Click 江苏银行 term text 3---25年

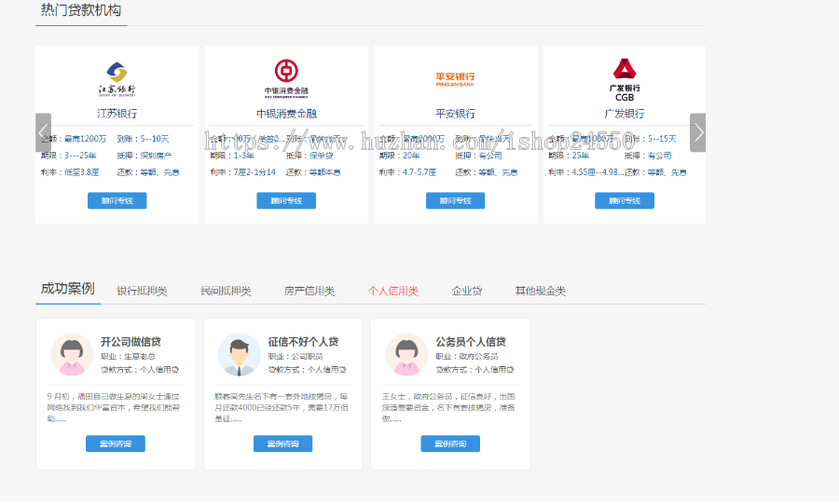coord(80,156)
